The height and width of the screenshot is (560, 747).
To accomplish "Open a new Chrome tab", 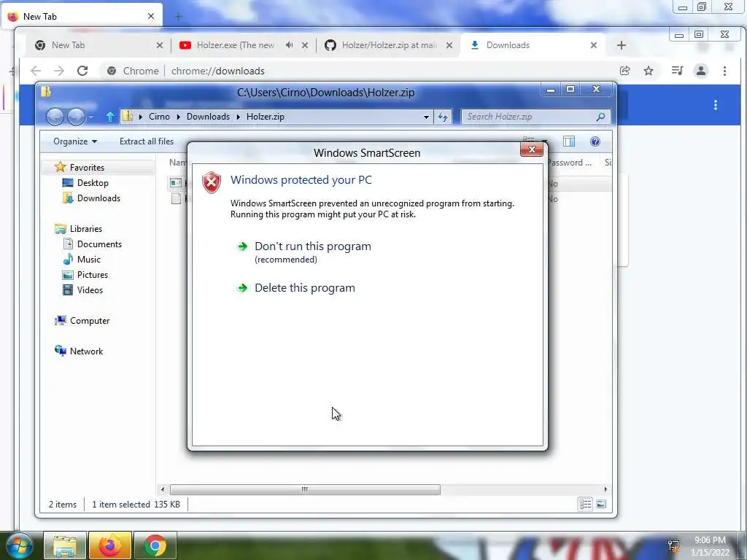I will click(x=622, y=45).
